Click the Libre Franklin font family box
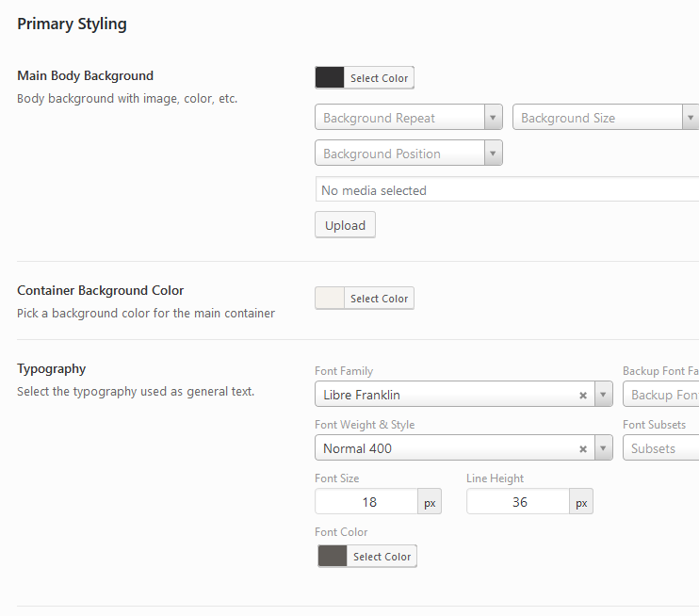The height and width of the screenshot is (616, 699). point(443,395)
